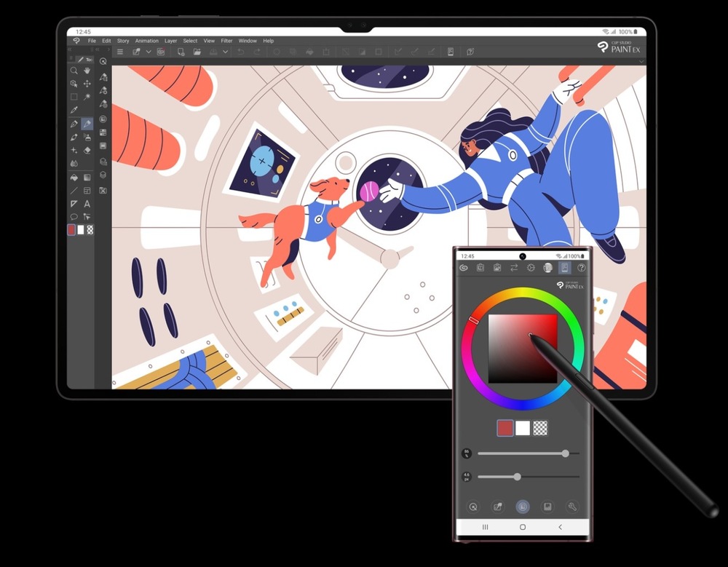Tap the help question mark on phone
The height and width of the screenshot is (567, 728).
click(581, 268)
